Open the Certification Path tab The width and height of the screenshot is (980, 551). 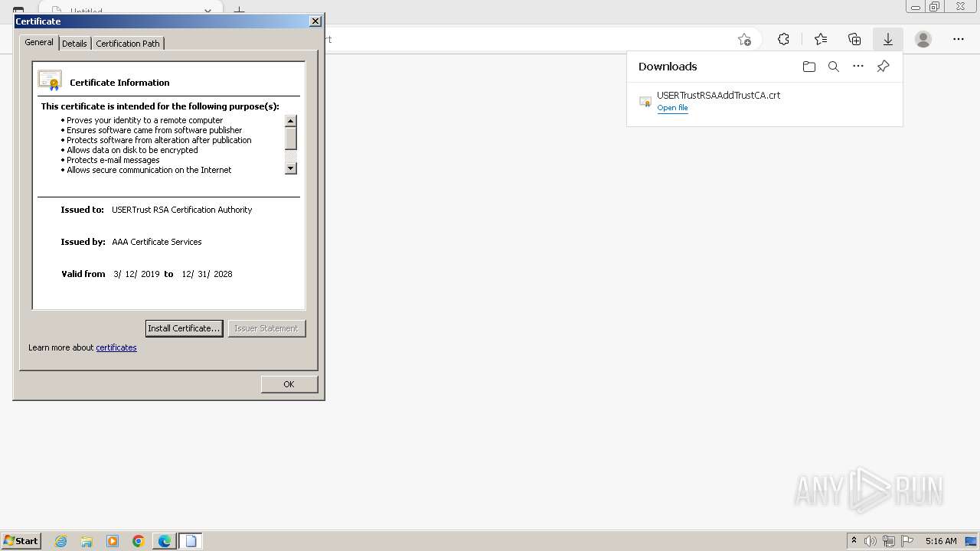click(x=128, y=44)
